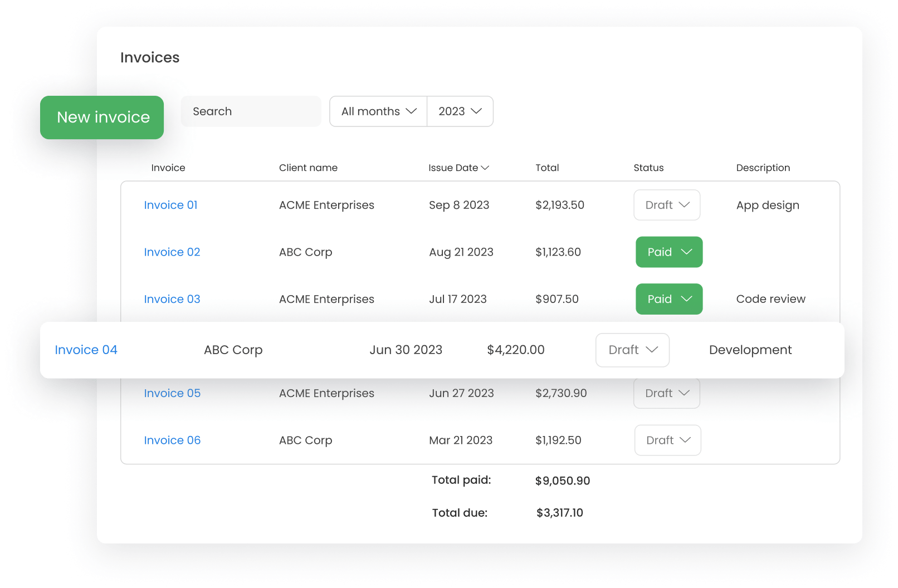
Task: Open the Invoice 05 link
Action: (172, 393)
